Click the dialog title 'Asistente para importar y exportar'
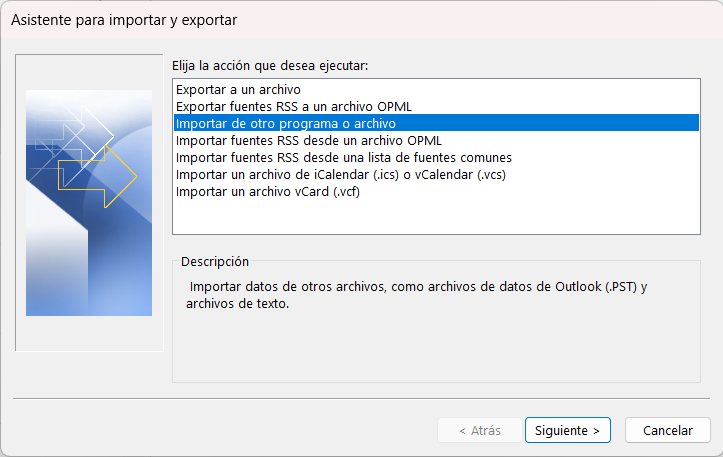 click(124, 19)
